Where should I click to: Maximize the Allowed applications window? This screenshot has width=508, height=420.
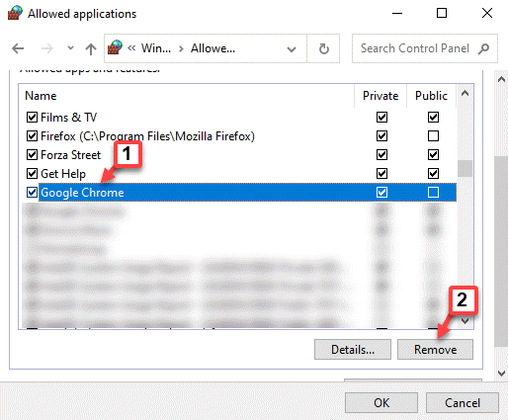442,14
